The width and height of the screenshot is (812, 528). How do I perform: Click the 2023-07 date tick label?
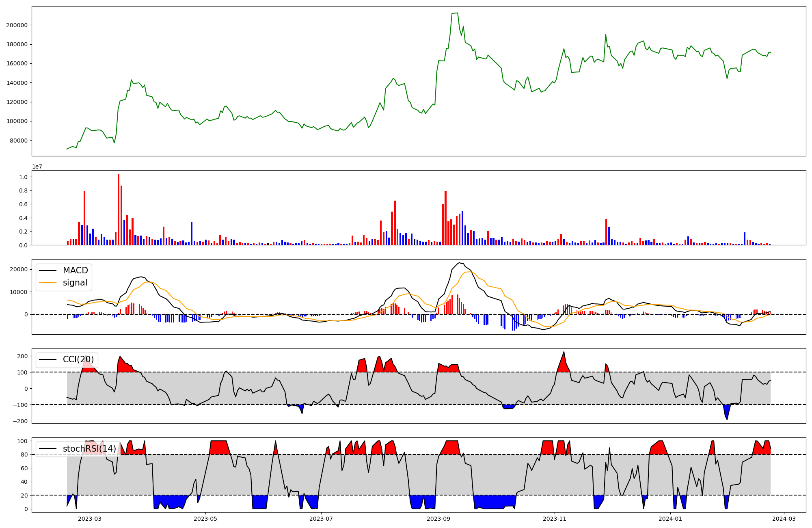[x=321, y=519]
